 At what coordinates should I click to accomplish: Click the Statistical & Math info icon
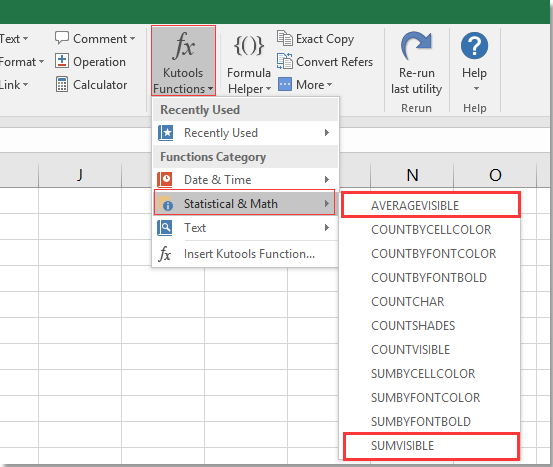tap(165, 204)
